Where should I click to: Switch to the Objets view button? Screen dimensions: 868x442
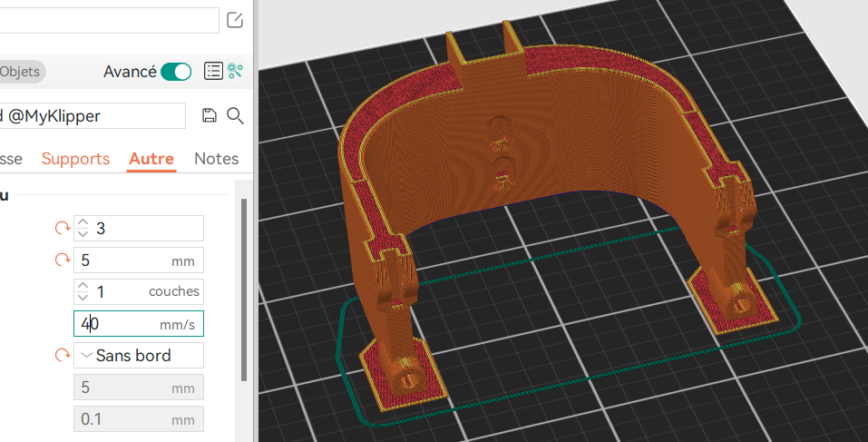(x=20, y=71)
